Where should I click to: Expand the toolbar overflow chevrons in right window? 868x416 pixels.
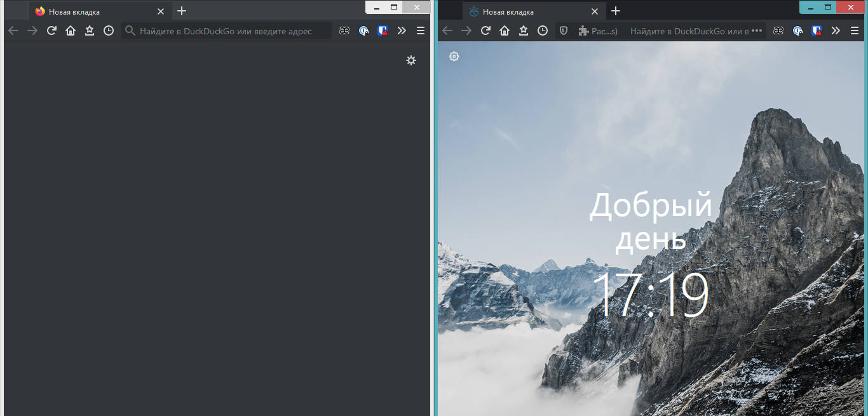pyautogui.click(x=836, y=30)
